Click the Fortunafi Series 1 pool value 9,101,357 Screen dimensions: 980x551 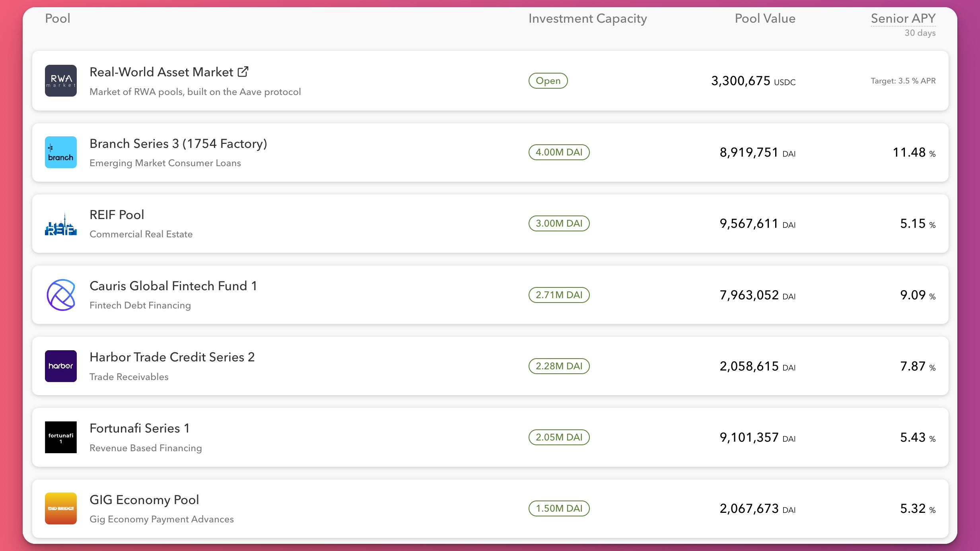749,437
